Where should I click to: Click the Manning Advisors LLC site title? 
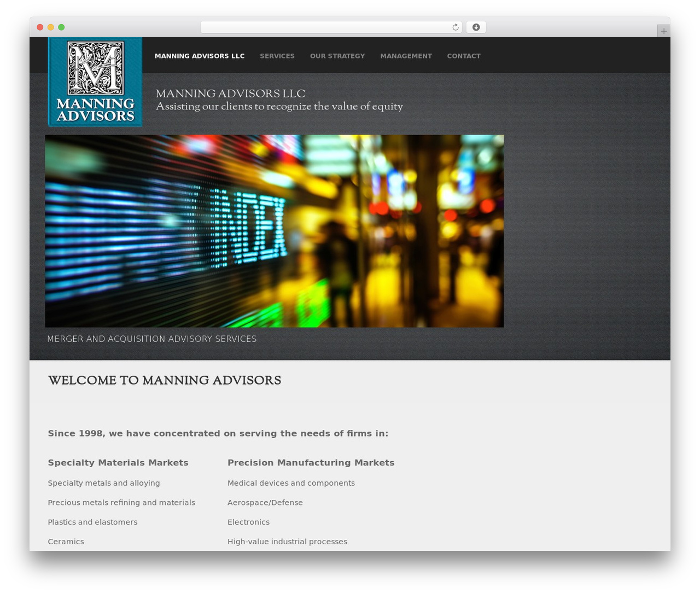(230, 94)
